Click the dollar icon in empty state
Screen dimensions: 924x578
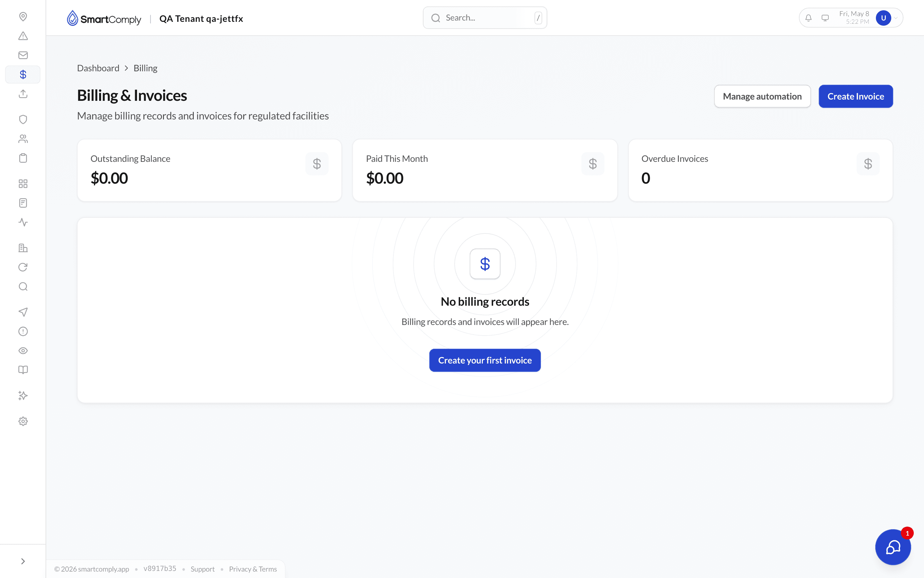(x=485, y=264)
